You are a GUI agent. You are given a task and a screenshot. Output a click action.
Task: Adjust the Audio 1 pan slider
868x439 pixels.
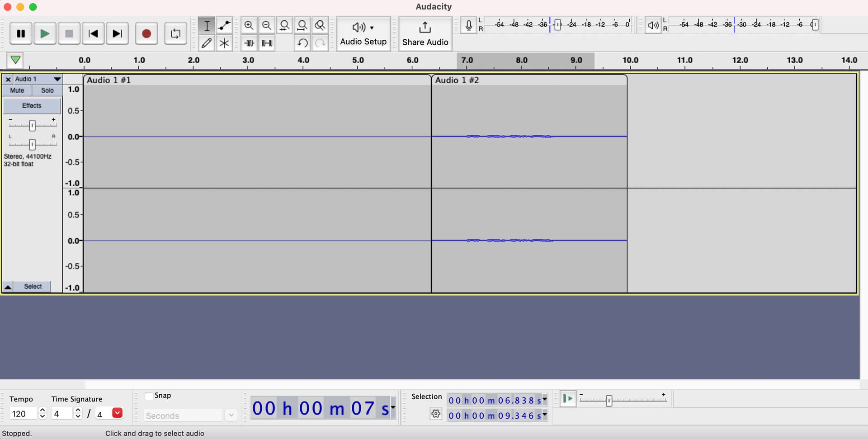32,144
